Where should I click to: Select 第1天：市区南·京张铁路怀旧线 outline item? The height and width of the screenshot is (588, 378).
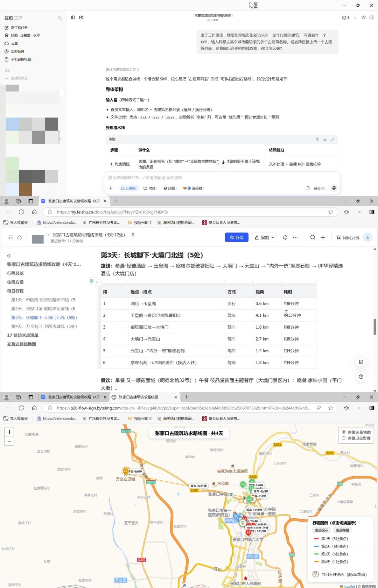pyautogui.click(x=45, y=300)
